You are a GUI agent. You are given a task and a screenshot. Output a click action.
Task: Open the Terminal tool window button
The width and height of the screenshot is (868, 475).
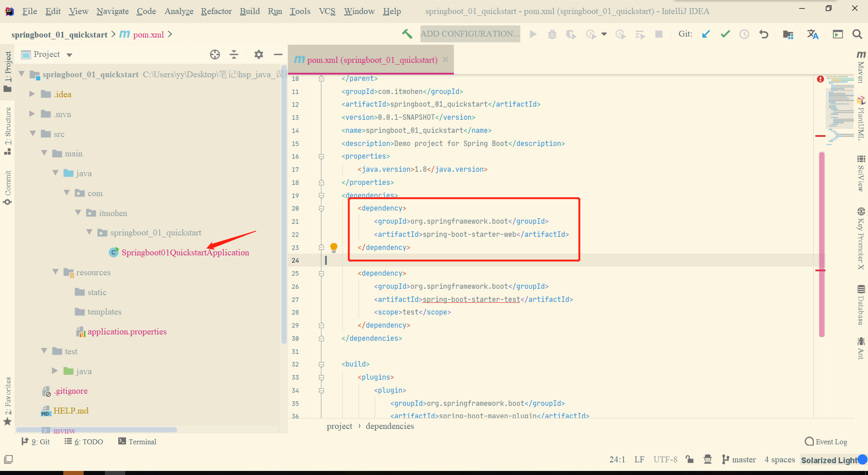[137, 442]
